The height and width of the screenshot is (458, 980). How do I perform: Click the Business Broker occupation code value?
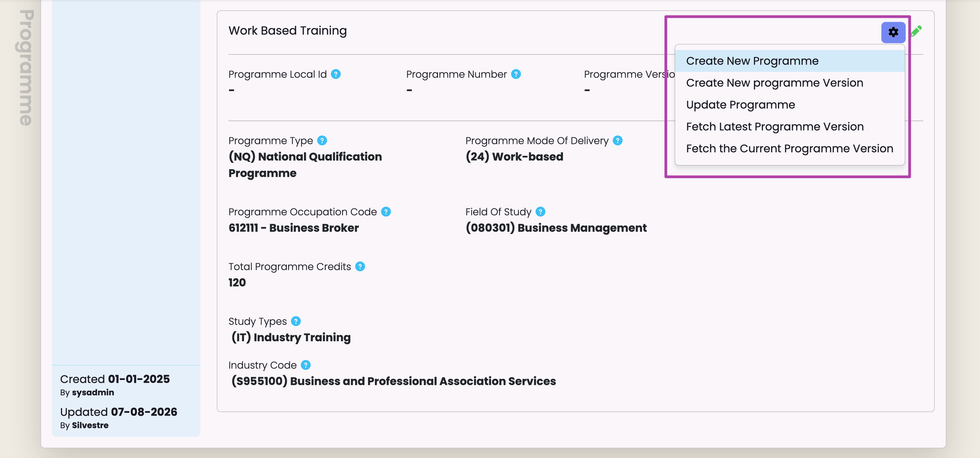(x=294, y=228)
